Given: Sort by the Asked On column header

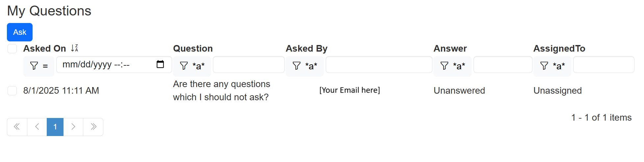Looking at the screenshot, I should [44, 49].
